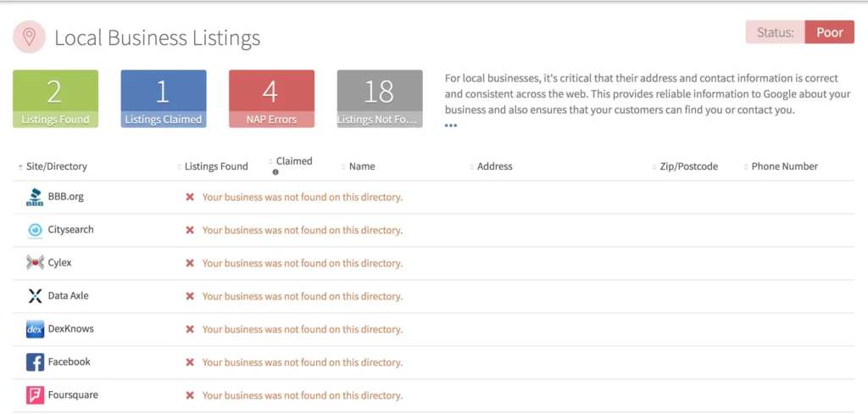Sort table by Zip/Postcode column
The height and width of the screenshot is (414, 868).
tap(687, 167)
